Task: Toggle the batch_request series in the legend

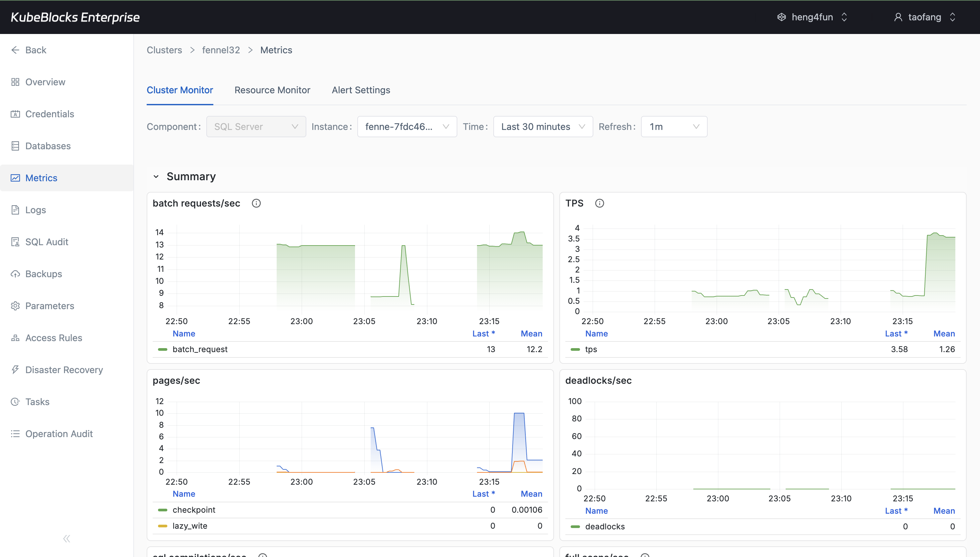Action: tap(199, 349)
